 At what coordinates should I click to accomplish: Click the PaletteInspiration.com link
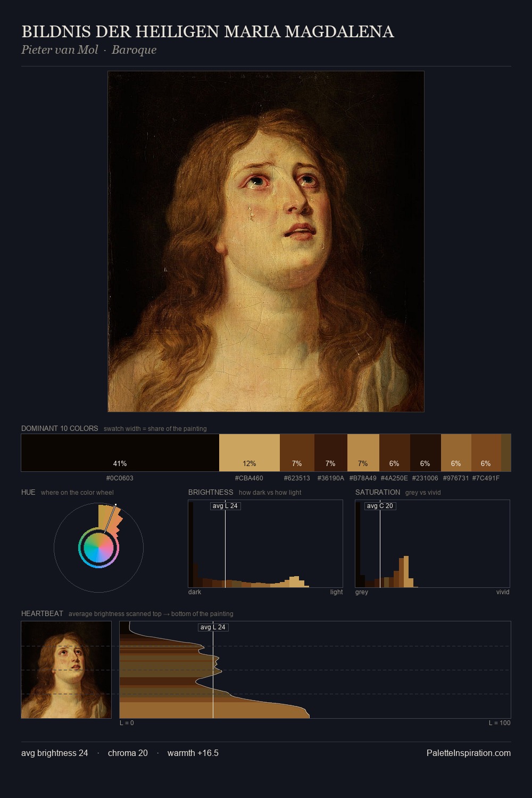(469, 753)
